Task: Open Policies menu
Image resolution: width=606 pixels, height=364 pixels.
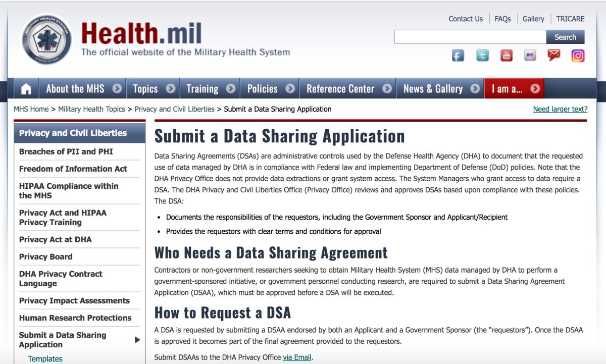Action: pyautogui.click(x=263, y=89)
